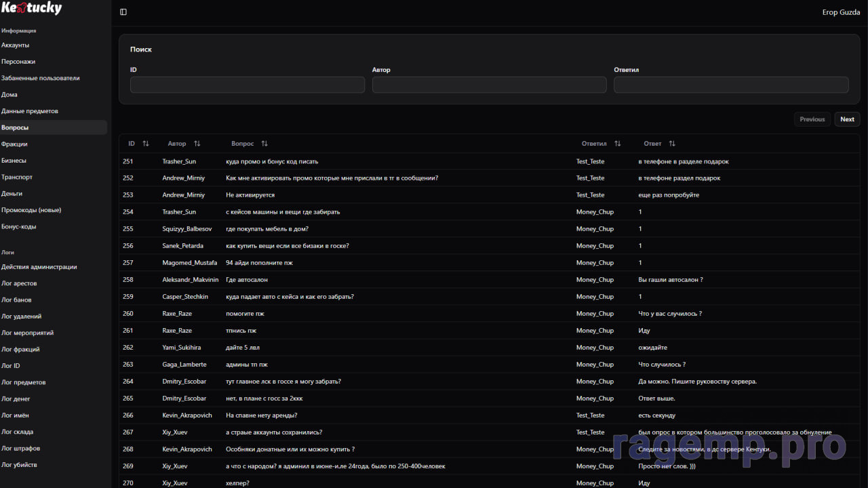
Task: Open Лог денег
Action: coord(16,399)
